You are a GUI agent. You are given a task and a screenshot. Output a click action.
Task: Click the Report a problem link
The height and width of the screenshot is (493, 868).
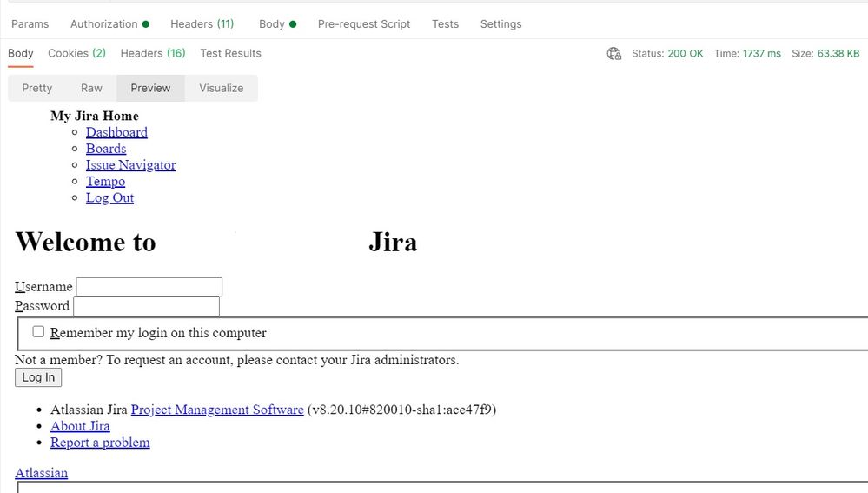click(x=100, y=443)
